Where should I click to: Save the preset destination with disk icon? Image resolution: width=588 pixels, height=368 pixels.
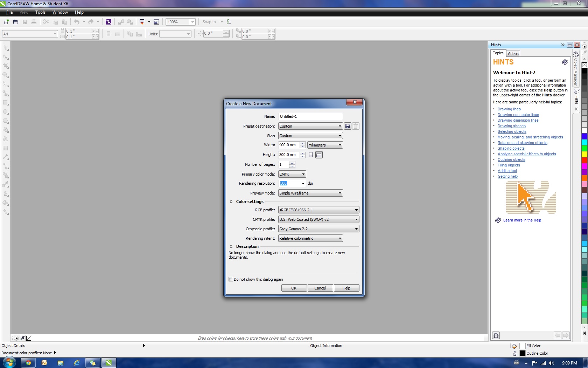coord(348,126)
